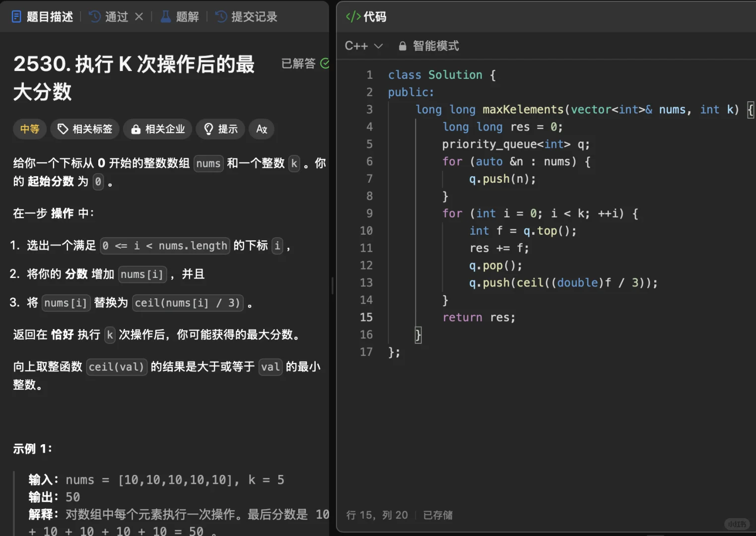The width and height of the screenshot is (756, 536).
Task: Click the 'q.push(n);' code line
Action: [x=502, y=179]
